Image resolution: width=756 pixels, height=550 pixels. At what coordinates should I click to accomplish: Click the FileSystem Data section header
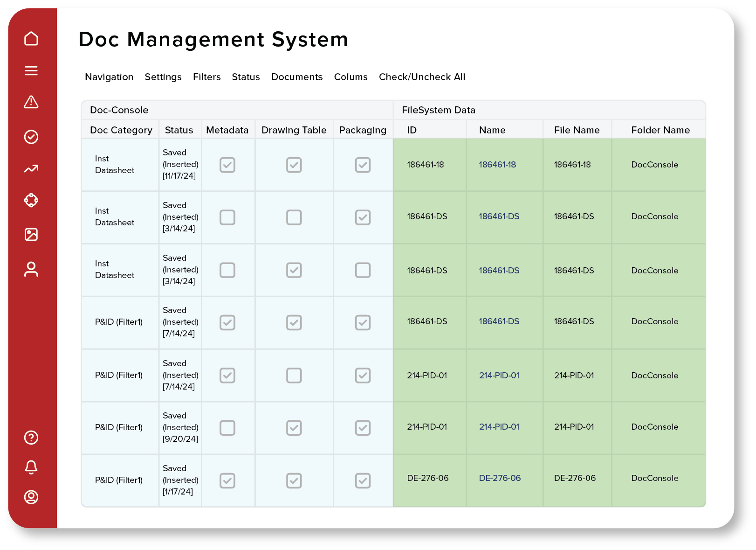[439, 110]
